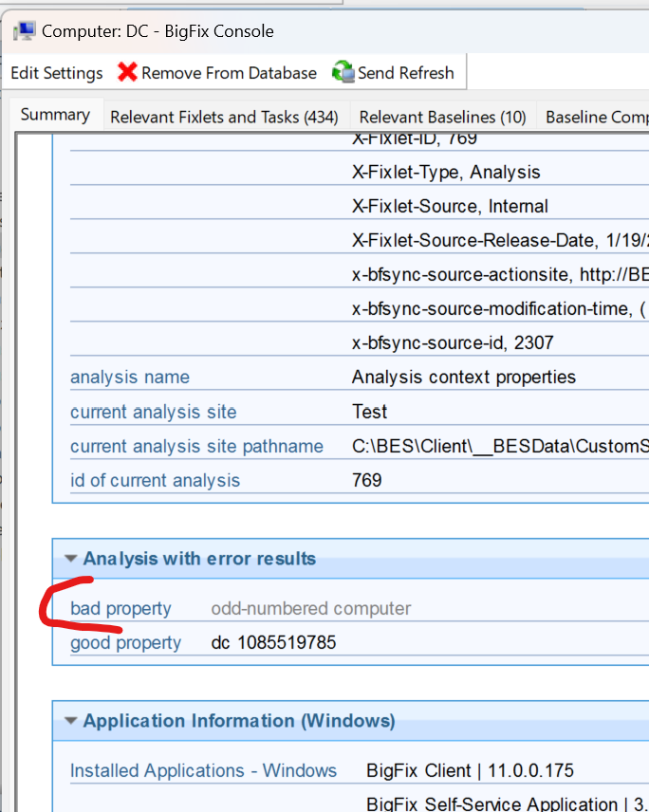
Task: Select the Test site value
Action: click(x=369, y=412)
